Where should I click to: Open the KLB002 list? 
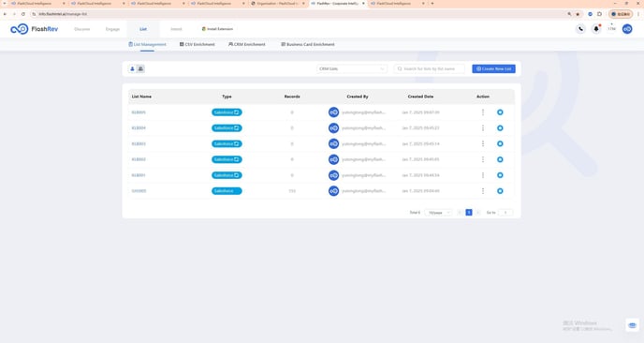[139, 159]
